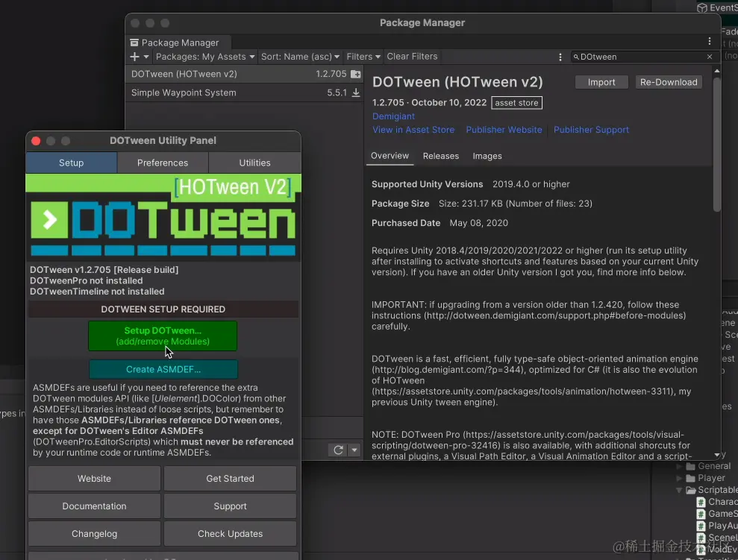Close the DOTween Utility Panel with red button

click(36, 141)
